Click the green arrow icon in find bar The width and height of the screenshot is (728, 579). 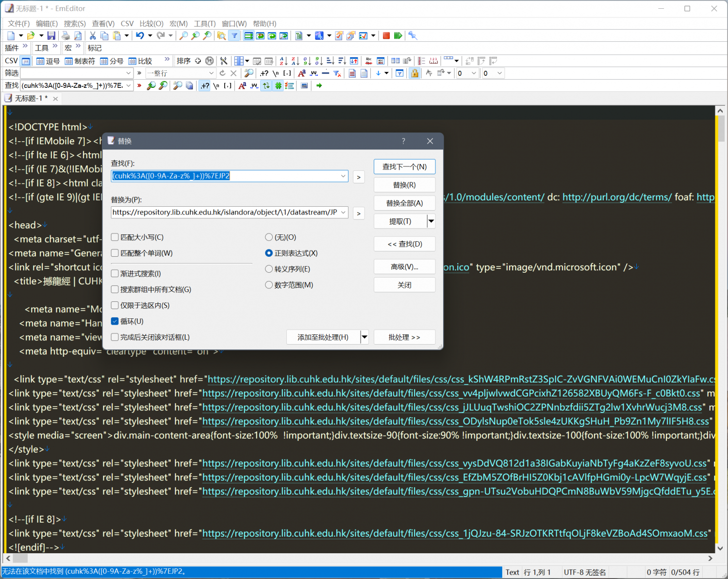319,85
